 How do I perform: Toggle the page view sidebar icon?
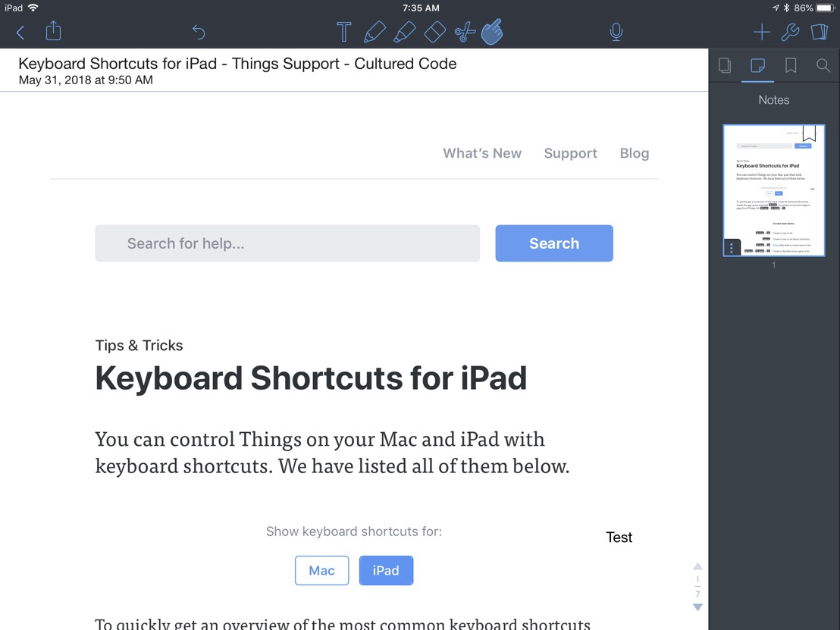click(x=819, y=32)
